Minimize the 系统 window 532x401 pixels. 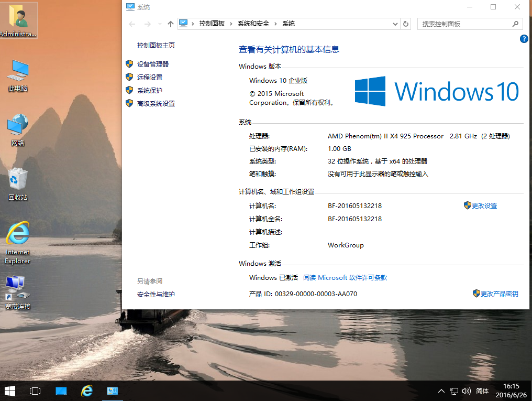[470, 7]
